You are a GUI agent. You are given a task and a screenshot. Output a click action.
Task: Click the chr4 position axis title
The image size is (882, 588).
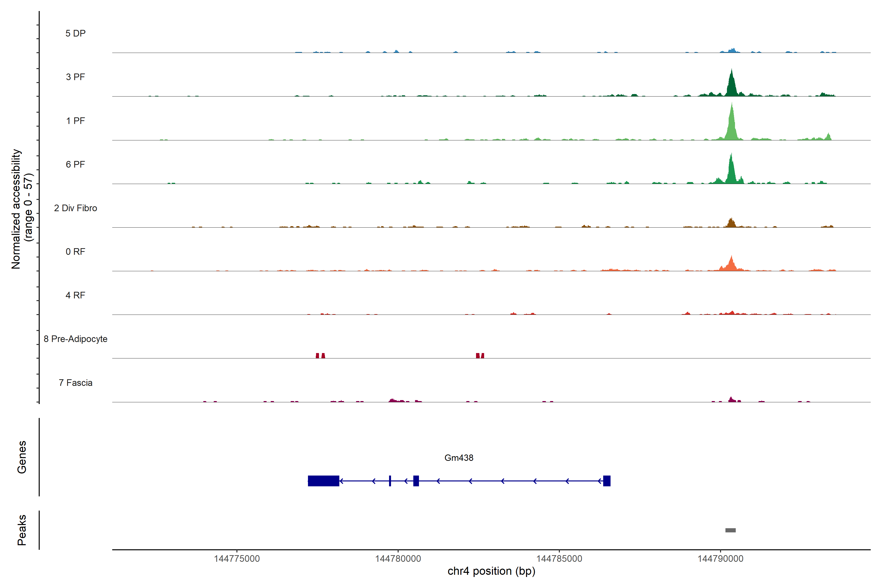click(491, 571)
